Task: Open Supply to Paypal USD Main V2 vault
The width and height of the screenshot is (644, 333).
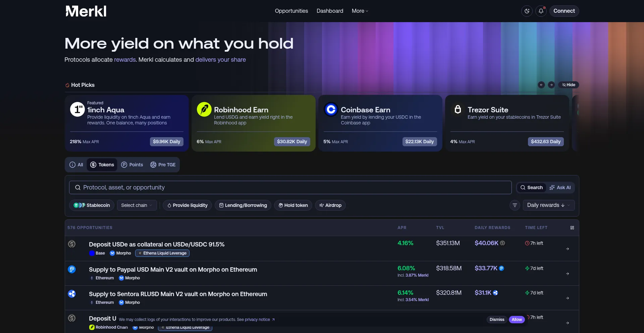Action: coord(173,270)
